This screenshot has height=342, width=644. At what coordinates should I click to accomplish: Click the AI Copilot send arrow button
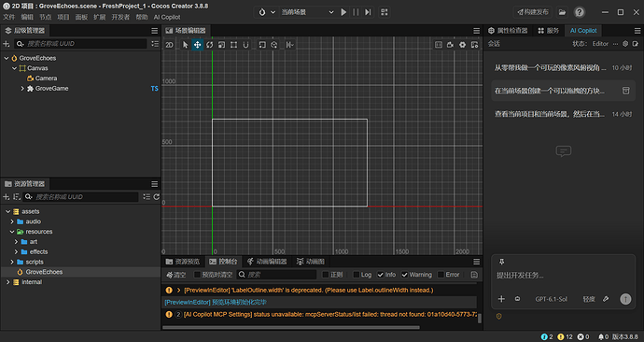(x=625, y=299)
